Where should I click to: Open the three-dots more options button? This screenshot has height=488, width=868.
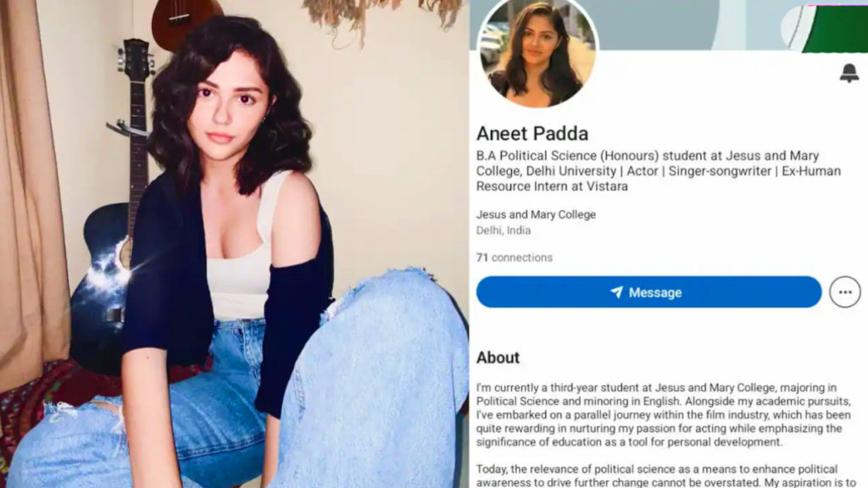845,292
